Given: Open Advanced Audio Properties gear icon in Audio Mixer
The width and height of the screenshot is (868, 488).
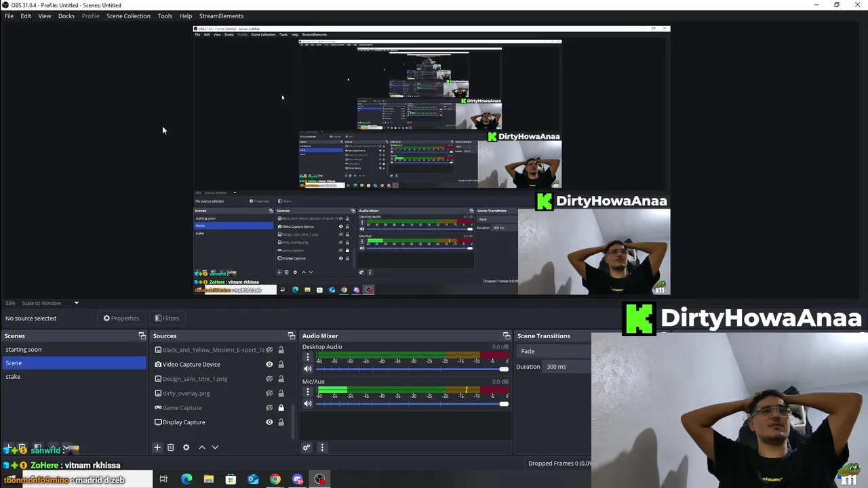Looking at the screenshot, I should point(307,447).
